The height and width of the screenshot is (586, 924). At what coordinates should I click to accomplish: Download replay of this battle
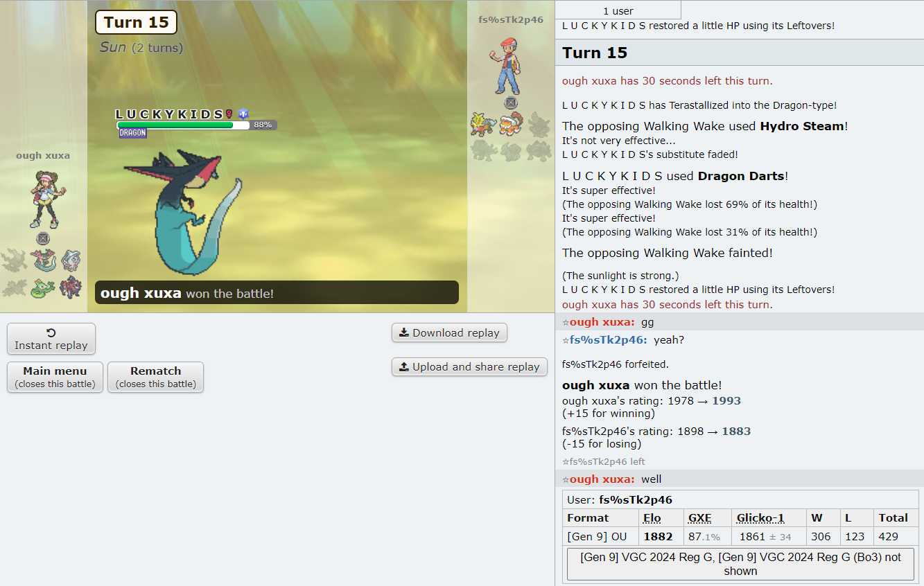point(449,332)
